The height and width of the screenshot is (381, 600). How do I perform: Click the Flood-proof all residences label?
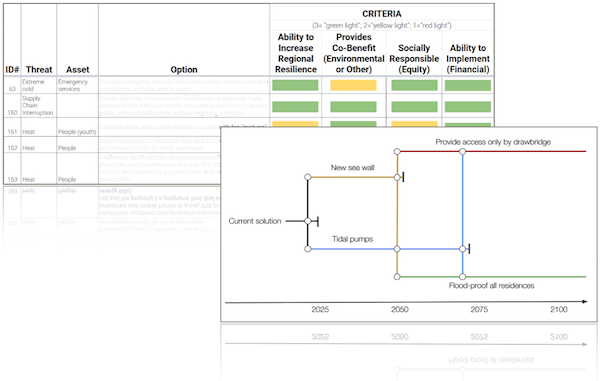pos(491,286)
